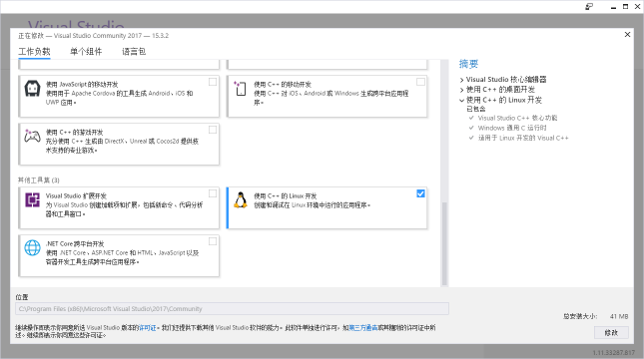Open the 许可证 license link
Screen dimensions: 644x359
pos(148,328)
